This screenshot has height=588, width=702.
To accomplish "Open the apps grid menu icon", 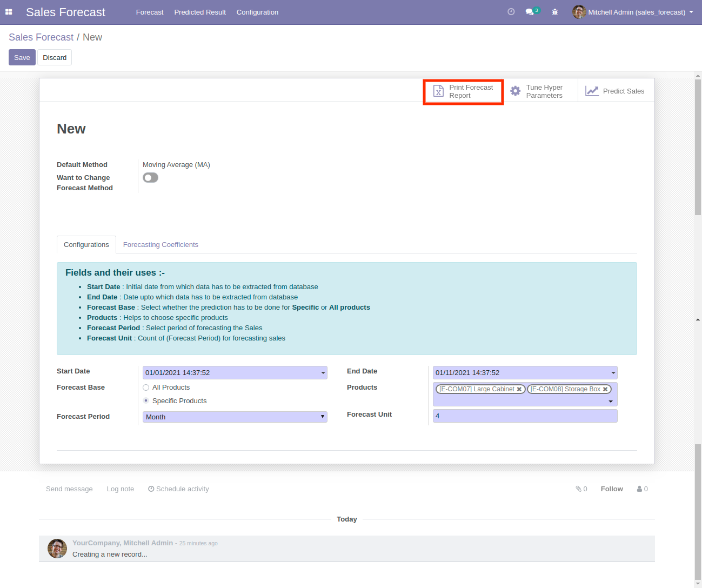I will click(x=9, y=12).
